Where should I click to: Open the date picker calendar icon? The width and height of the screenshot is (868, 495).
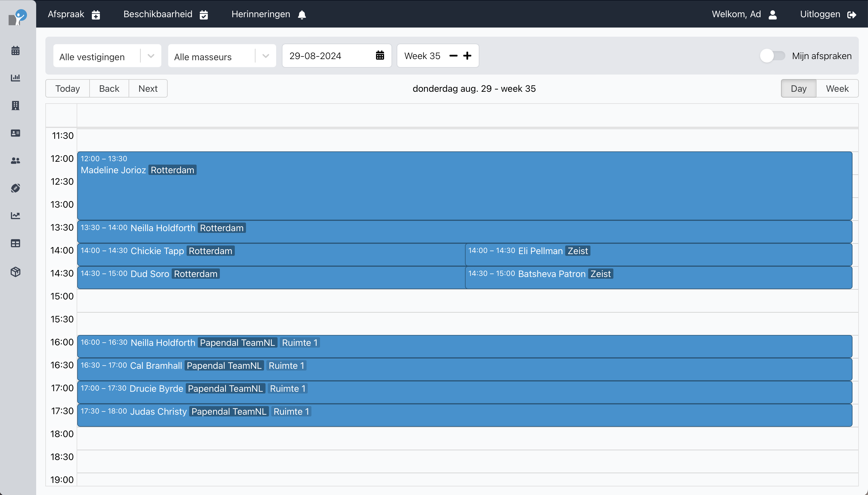point(380,55)
